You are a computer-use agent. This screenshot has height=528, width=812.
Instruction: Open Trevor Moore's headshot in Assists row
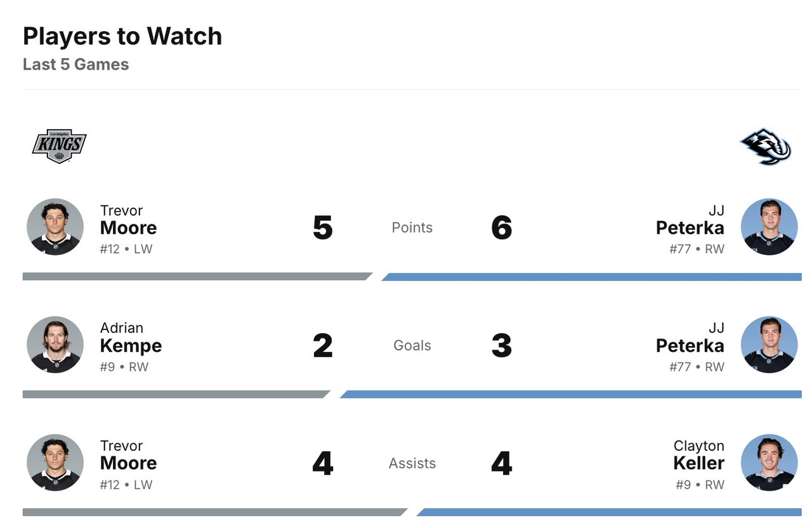pos(55,463)
